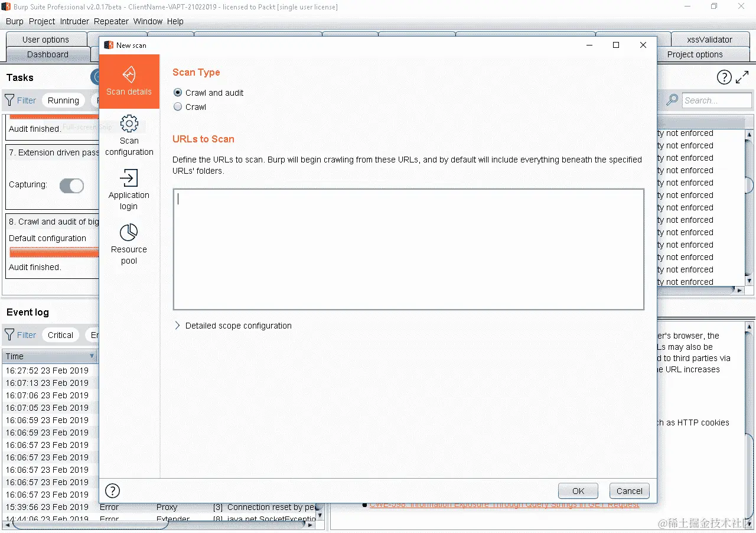Open the Scan details section
The width and height of the screenshot is (756, 533).
[x=129, y=82]
